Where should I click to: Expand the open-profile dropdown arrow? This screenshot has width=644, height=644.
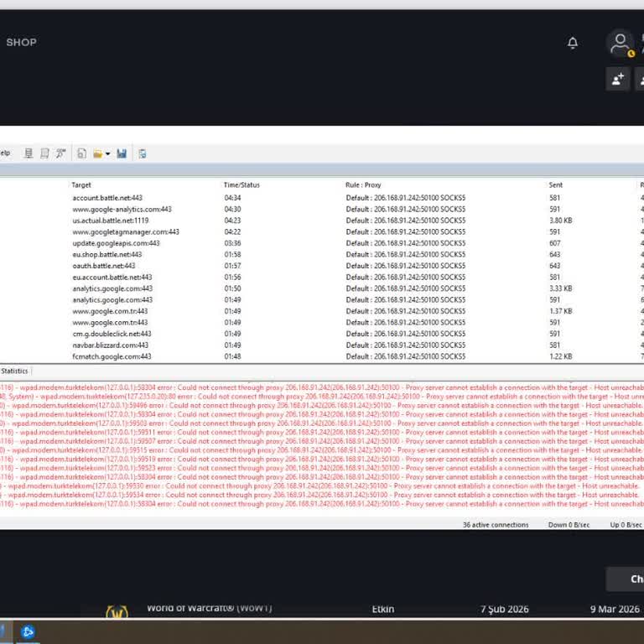pyautogui.click(x=107, y=153)
